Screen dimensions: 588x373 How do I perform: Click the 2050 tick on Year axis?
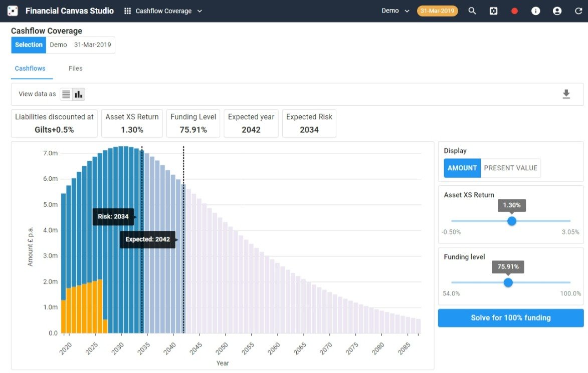pyautogui.click(x=222, y=348)
